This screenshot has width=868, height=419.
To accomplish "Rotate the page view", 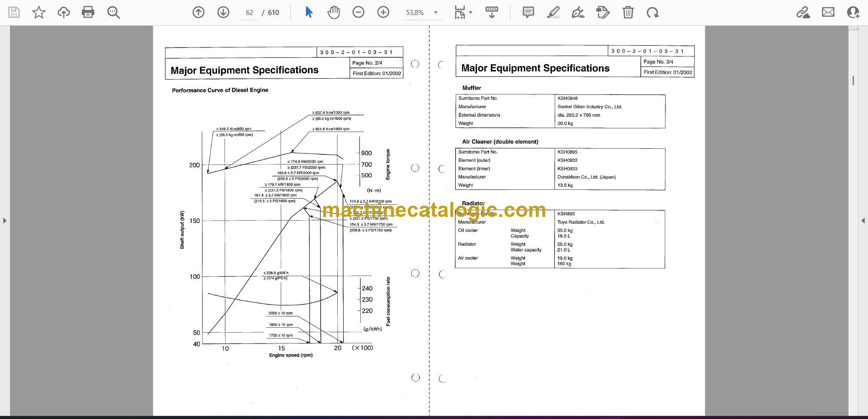I will point(652,12).
